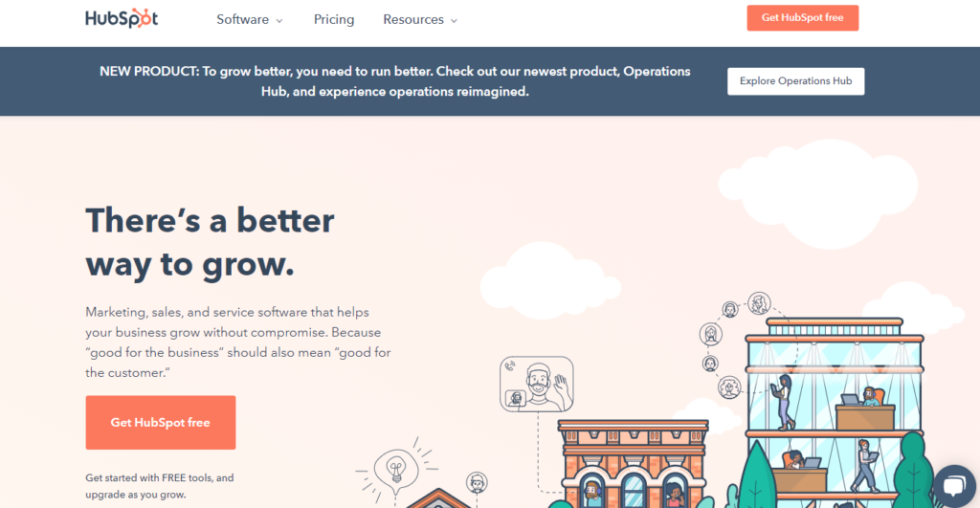Click Get started with FREE tools text

click(160, 486)
